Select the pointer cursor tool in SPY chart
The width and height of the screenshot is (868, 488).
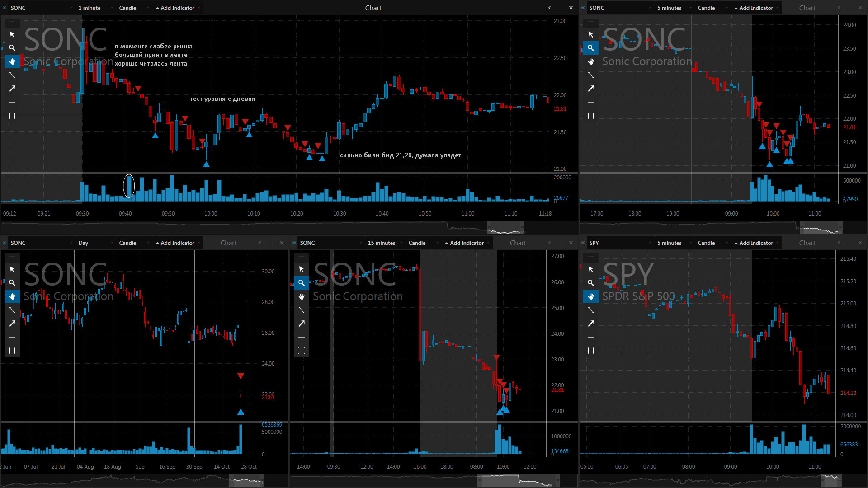pos(590,269)
